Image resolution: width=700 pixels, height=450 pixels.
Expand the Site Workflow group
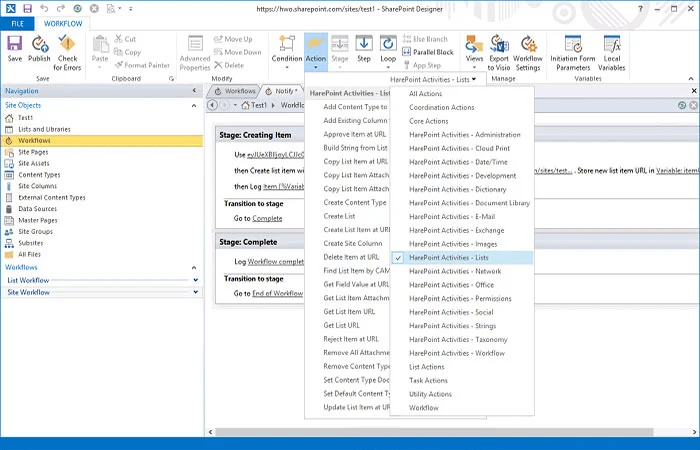pos(196,292)
